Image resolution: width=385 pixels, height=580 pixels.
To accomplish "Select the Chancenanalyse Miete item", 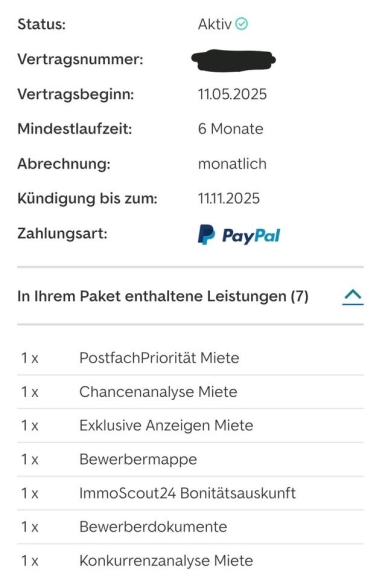I will click(x=190, y=392).
